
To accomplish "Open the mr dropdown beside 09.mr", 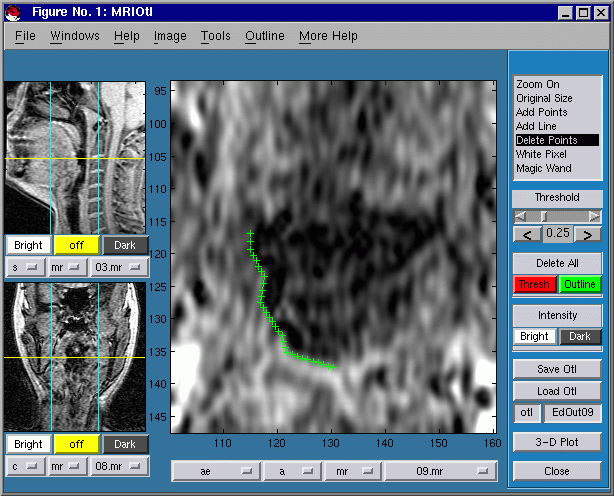I will pos(354,471).
